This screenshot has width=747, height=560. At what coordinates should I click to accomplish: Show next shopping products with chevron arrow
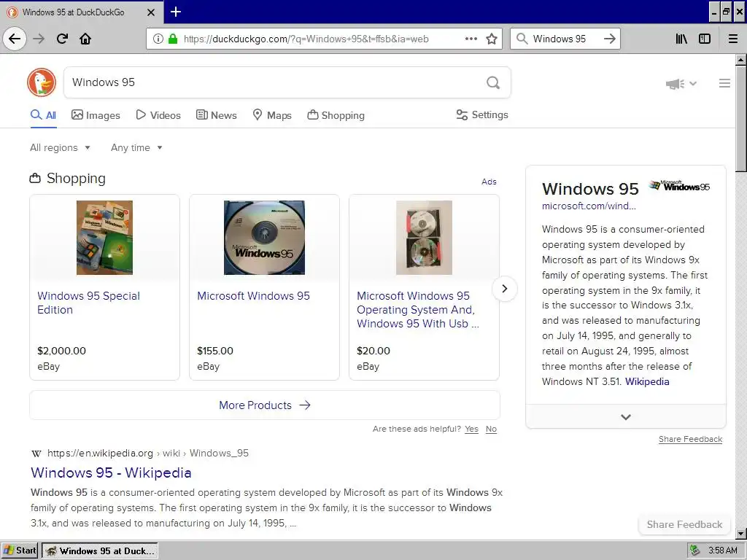(505, 289)
